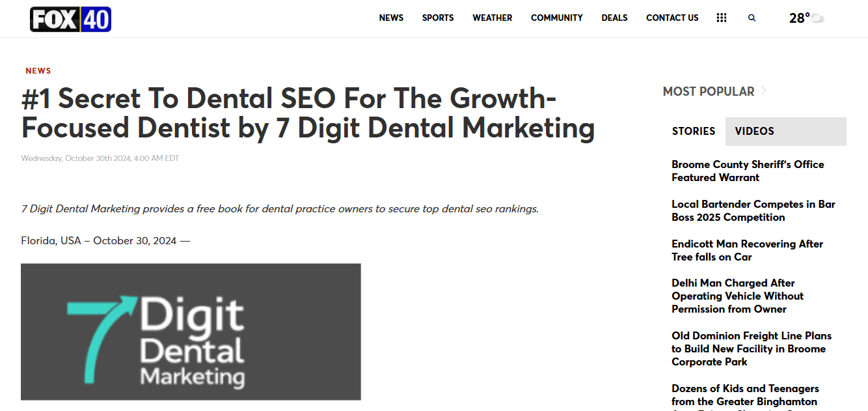The height and width of the screenshot is (411, 868).
Task: Expand Most Popular chevron arrow
Action: [764, 91]
